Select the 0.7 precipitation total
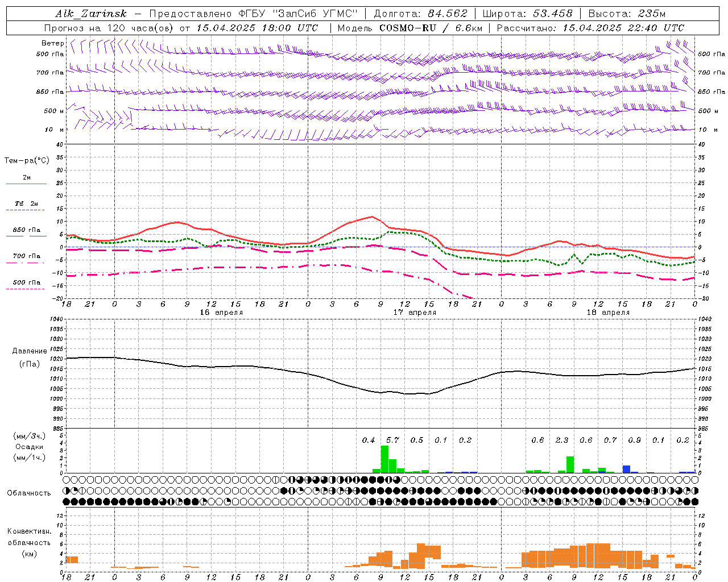The image size is (728, 582). click(610, 440)
